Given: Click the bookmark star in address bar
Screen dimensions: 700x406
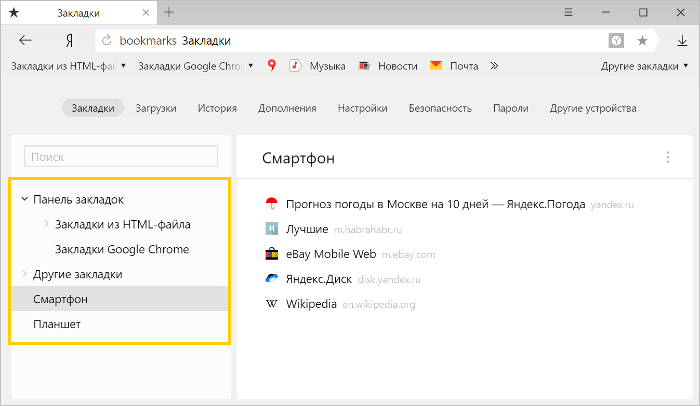Looking at the screenshot, I should pos(642,41).
